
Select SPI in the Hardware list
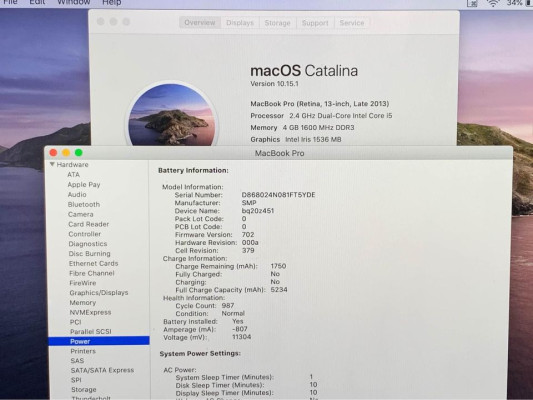pos(76,380)
